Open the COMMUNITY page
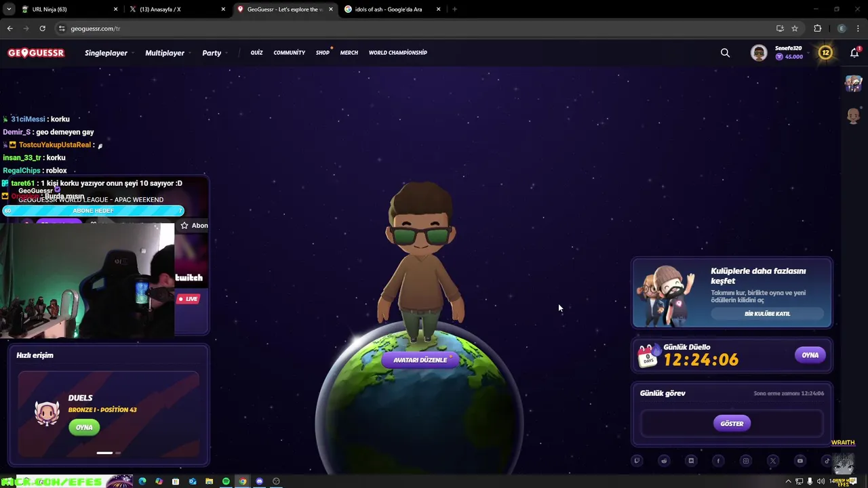 pyautogui.click(x=290, y=53)
